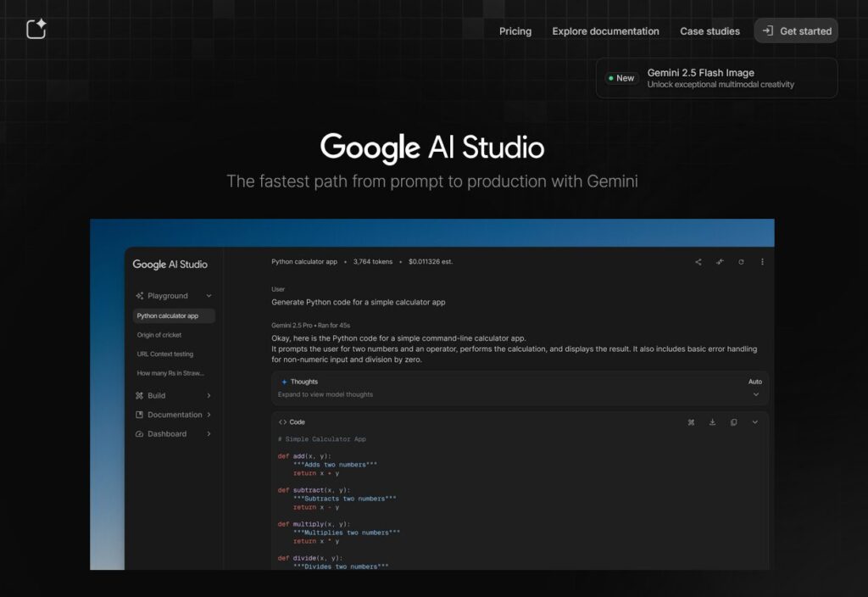Click the Get started button
The width and height of the screenshot is (868, 597).
click(795, 31)
